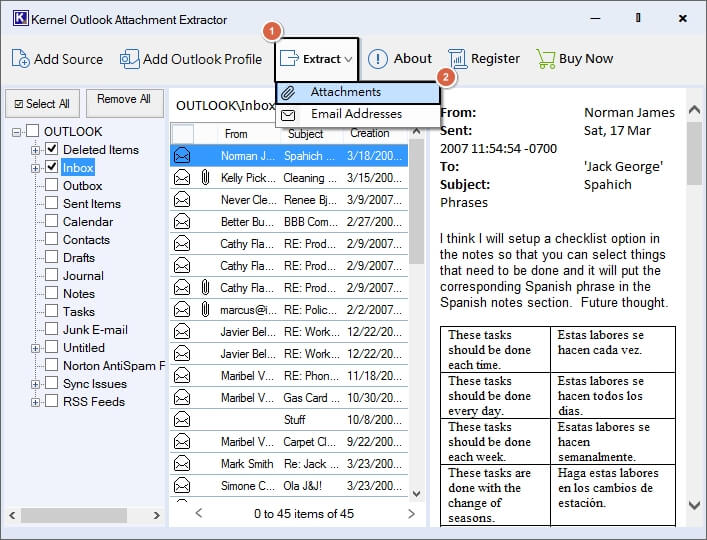Click the About info icon
Viewport: 707px width, 540px height.
coord(377,59)
